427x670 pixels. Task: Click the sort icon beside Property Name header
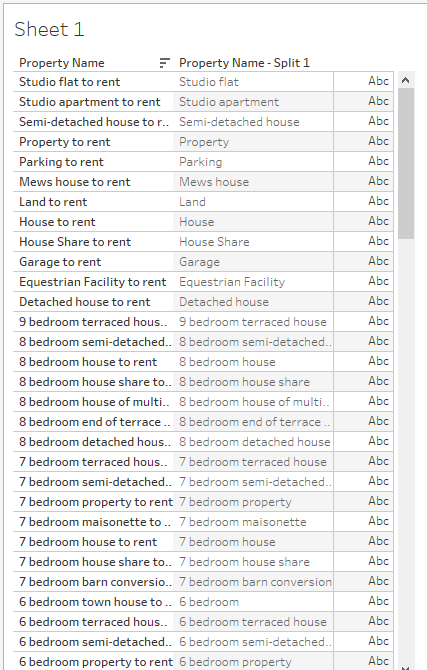[165, 63]
